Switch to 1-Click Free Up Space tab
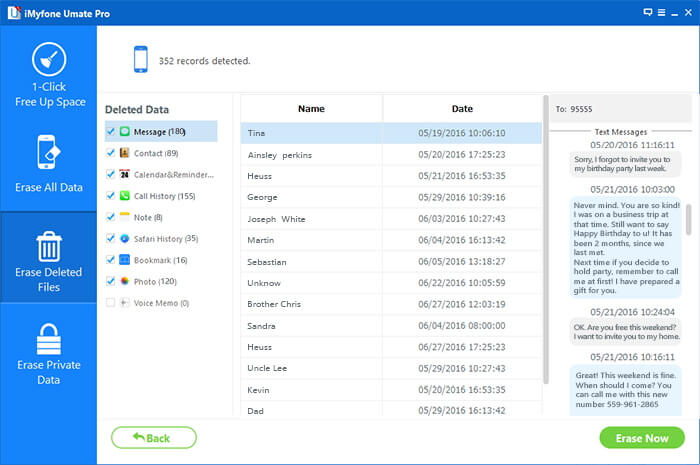The image size is (700, 465). [48, 75]
